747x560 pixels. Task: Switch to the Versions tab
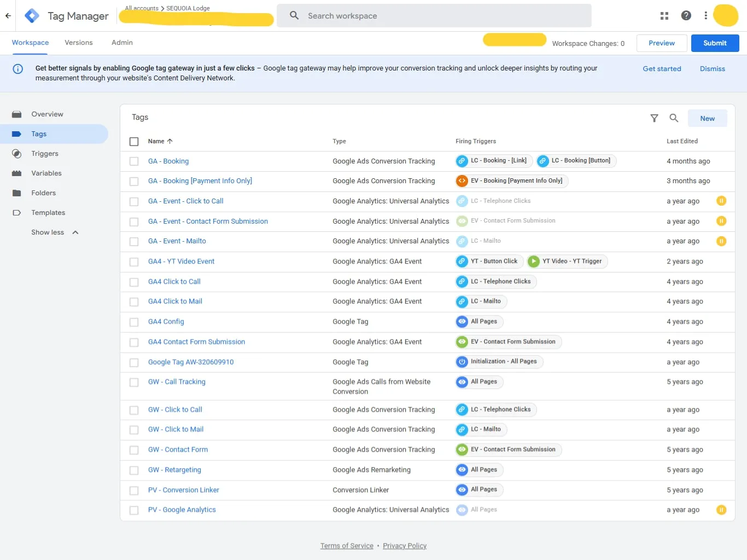(x=79, y=43)
